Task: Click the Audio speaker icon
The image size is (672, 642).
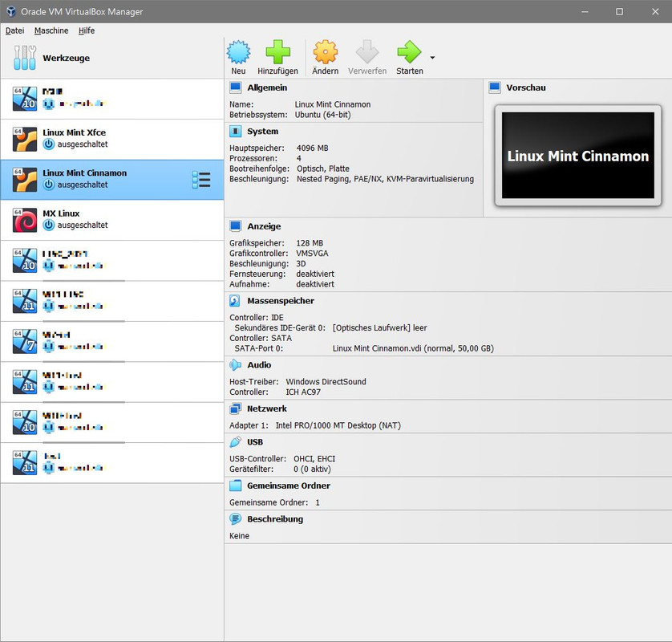Action: click(235, 364)
